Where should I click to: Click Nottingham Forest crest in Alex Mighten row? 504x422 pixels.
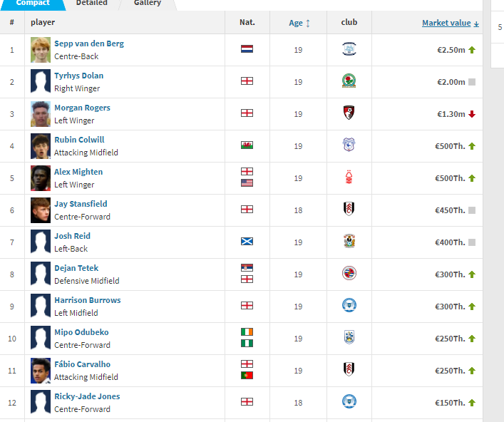coord(349,177)
